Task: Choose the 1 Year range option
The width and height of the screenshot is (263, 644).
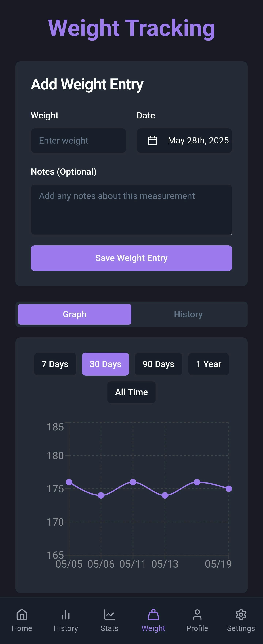Action: pyautogui.click(x=209, y=364)
